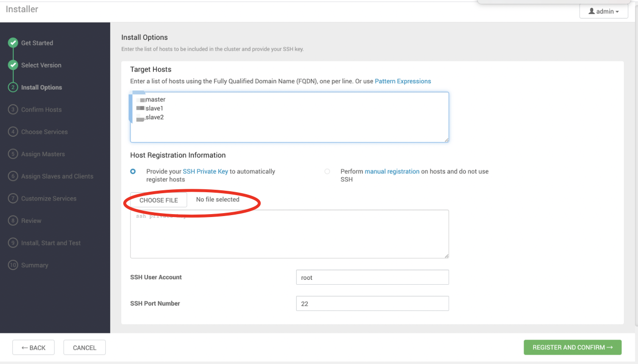Select the SSH Private Key registration radio
Screen dimensions: 638x364
tap(133, 171)
